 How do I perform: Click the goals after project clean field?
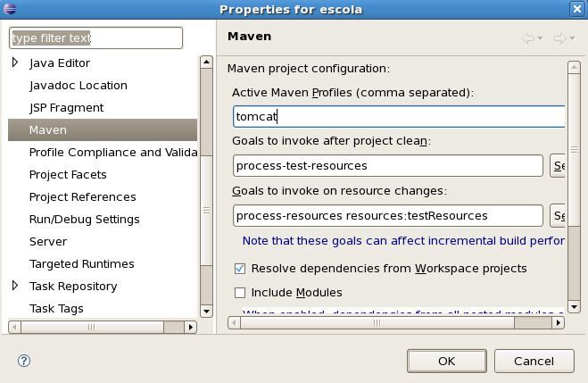[x=387, y=166]
